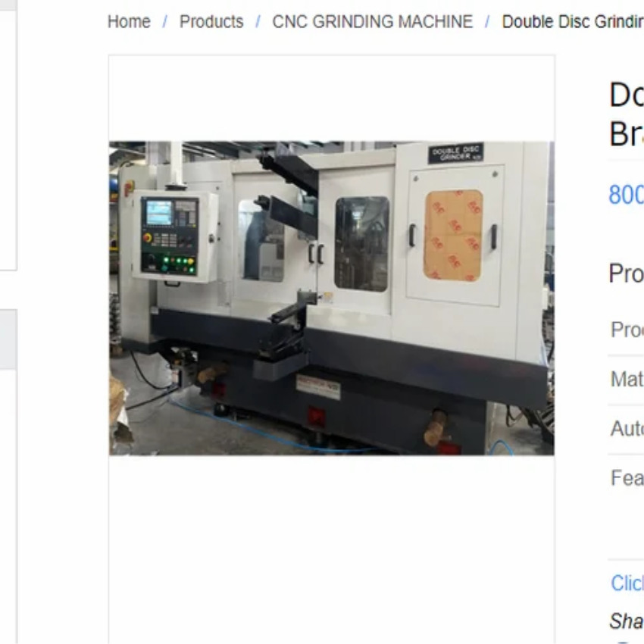Click the white image frame around the product photo
644x644 pixels.
pyautogui.click(x=331, y=98)
